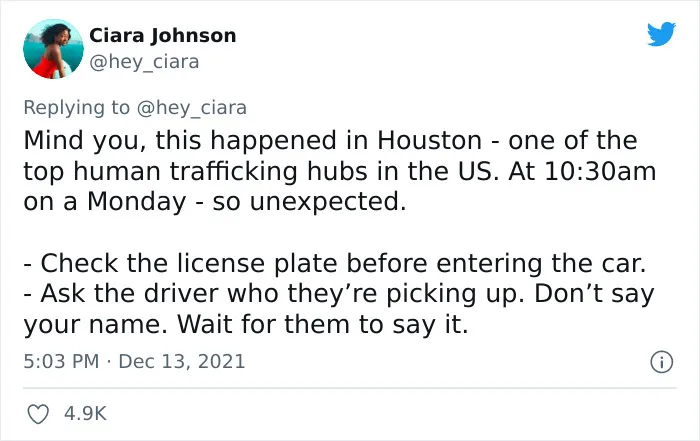Like the tweet with the heart icon
The width and height of the screenshot is (700, 441).
(x=38, y=414)
